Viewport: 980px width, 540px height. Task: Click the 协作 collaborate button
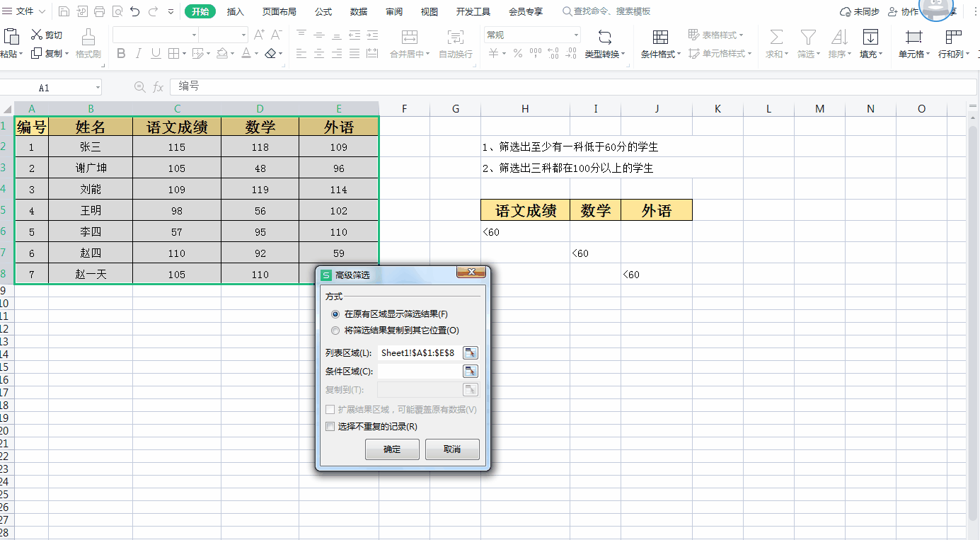pyautogui.click(x=903, y=11)
